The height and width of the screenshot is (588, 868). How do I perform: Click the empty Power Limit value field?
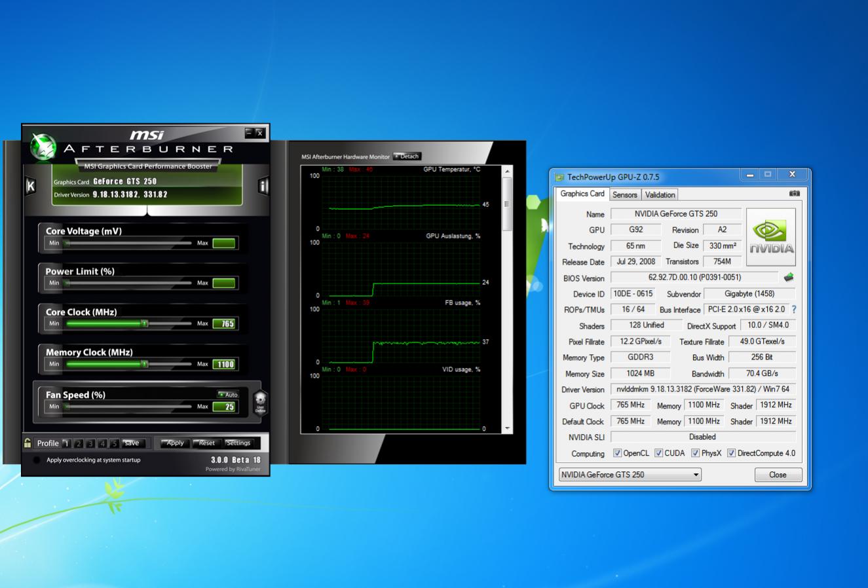click(224, 283)
